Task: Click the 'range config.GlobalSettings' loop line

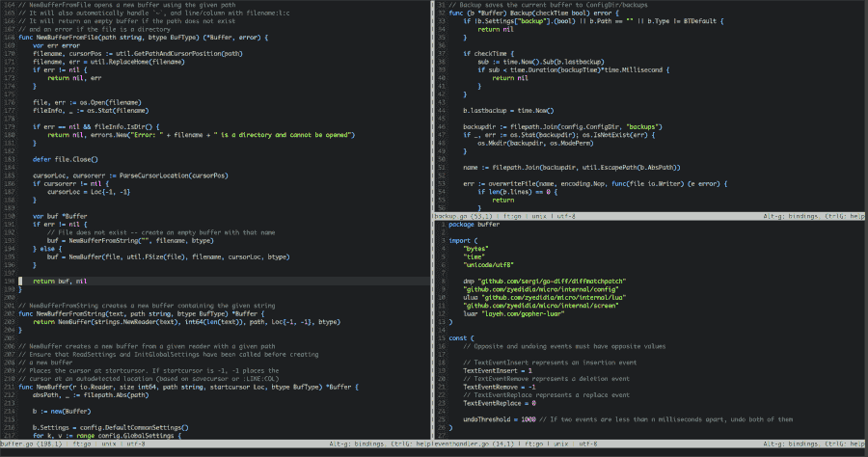Action: 107,436
